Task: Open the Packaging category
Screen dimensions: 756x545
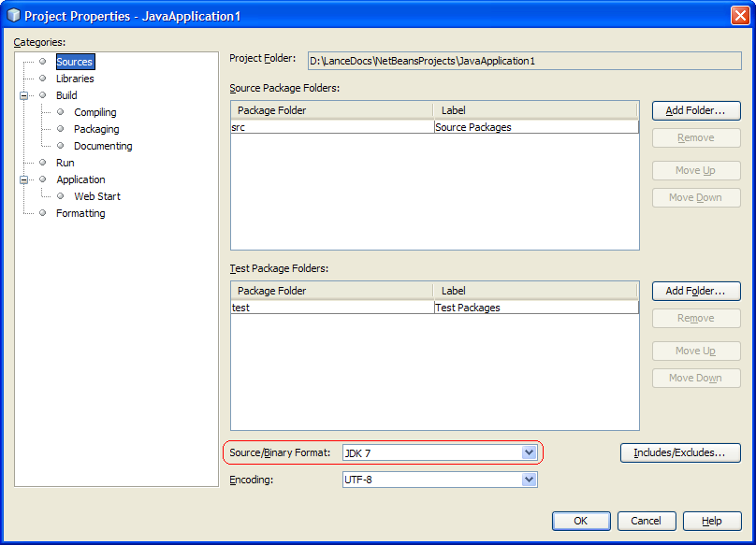Action: tap(96, 129)
